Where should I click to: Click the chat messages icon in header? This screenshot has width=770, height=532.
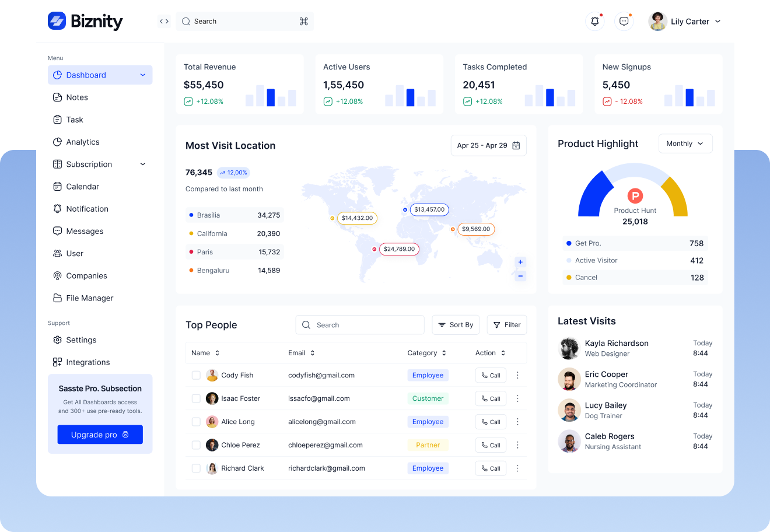click(x=624, y=22)
